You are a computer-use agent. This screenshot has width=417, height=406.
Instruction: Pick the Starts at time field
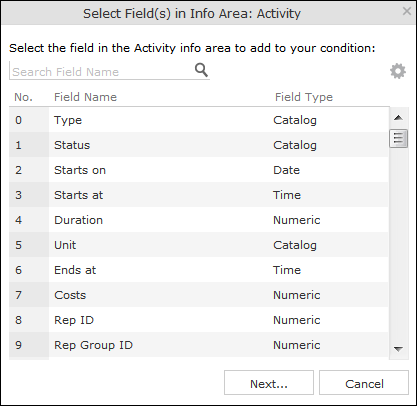199,195
